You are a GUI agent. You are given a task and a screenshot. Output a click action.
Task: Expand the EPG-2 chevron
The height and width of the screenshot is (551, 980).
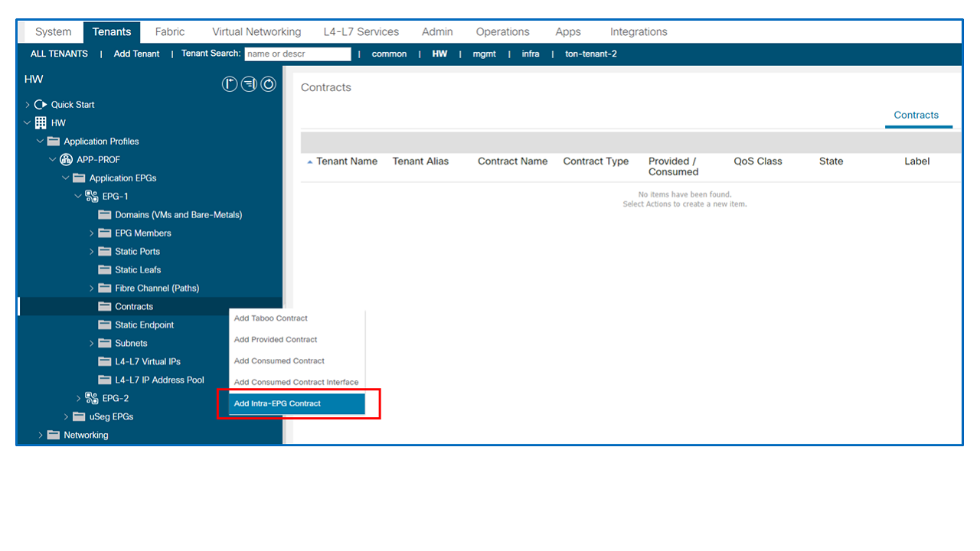(x=78, y=399)
